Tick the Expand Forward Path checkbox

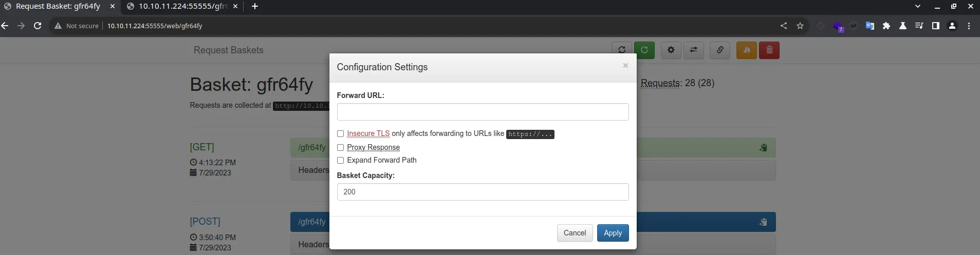coord(340,161)
